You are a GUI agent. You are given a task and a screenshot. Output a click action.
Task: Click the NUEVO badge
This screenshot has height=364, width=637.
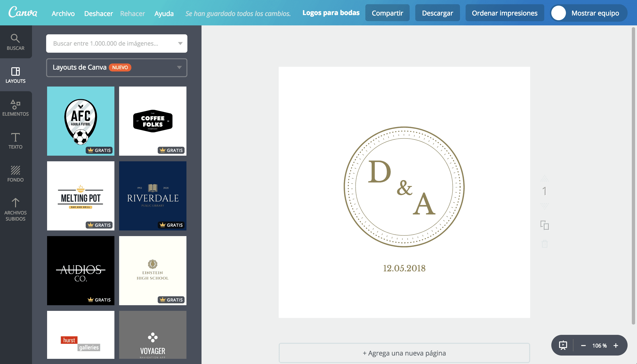point(120,67)
